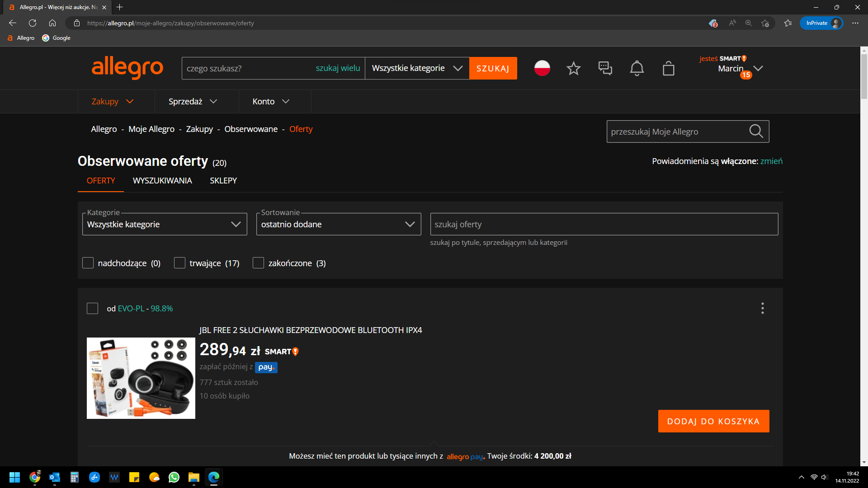Open the shopping cart bag icon
This screenshot has width=868, height=488.
tap(668, 69)
